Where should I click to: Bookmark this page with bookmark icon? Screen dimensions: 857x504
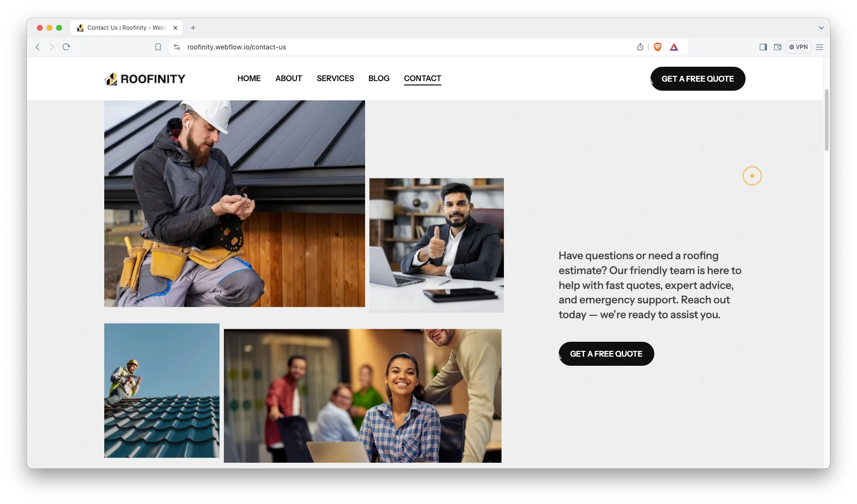[158, 47]
